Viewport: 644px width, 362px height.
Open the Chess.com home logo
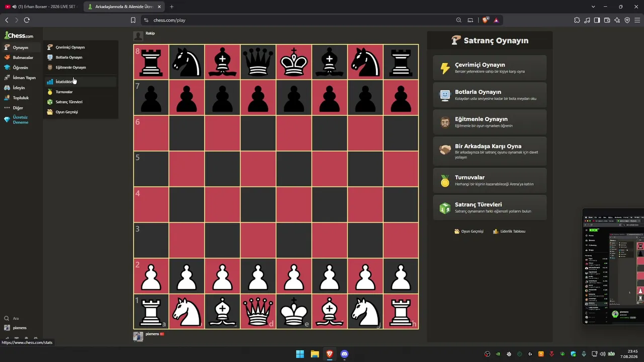pos(19,36)
